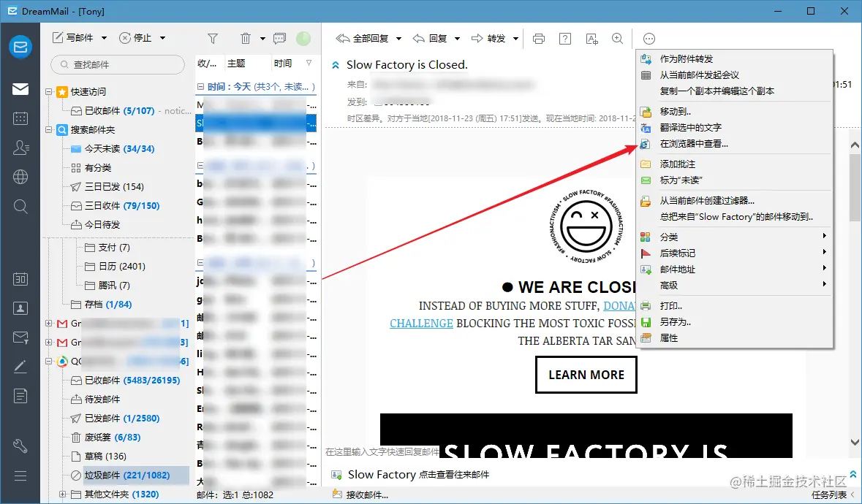Click the trash delete toolbar icon
The image size is (862, 504).
[x=246, y=38]
